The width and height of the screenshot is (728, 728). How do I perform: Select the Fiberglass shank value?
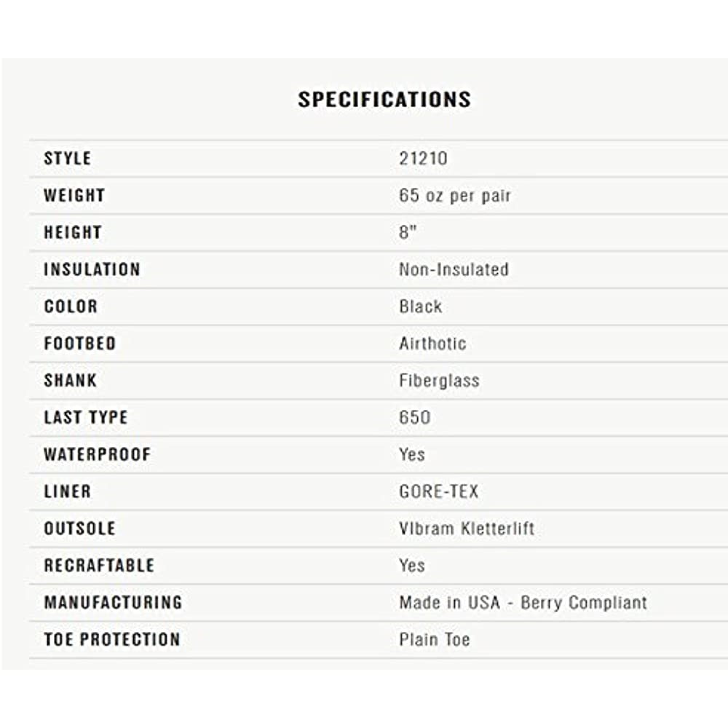439,381
